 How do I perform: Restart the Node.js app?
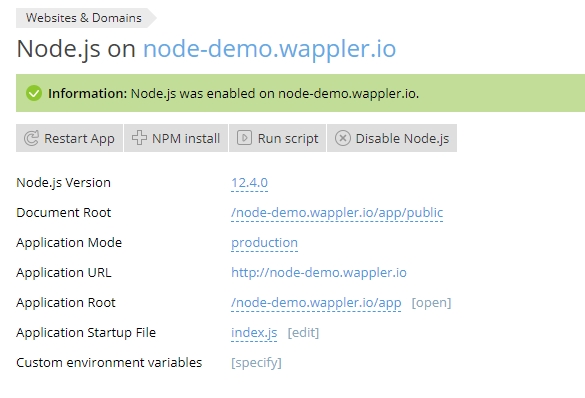click(69, 138)
